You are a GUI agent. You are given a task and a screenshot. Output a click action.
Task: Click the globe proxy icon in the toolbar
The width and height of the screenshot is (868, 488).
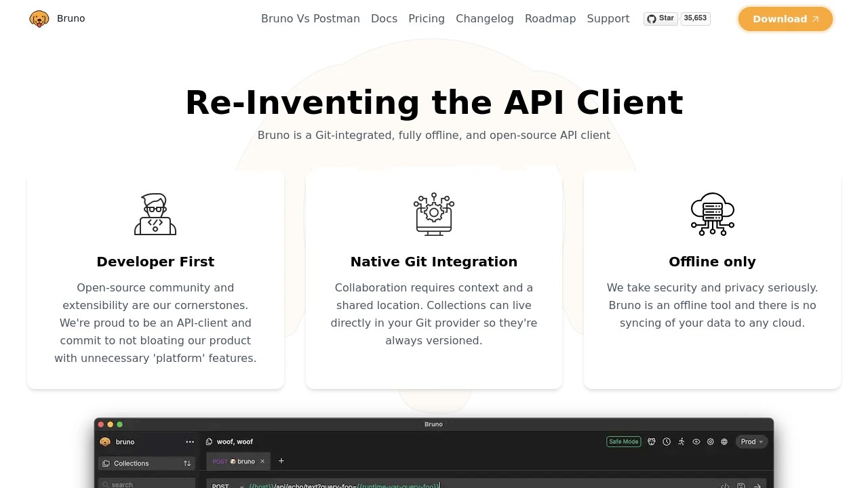coord(724,441)
